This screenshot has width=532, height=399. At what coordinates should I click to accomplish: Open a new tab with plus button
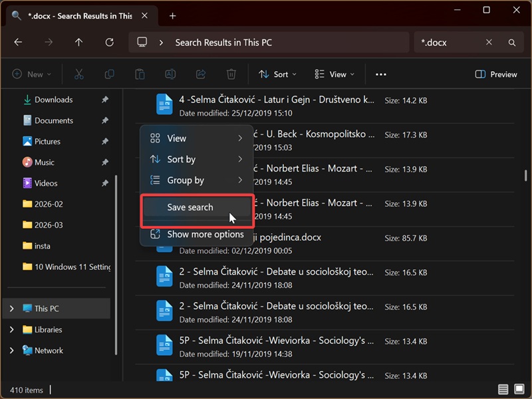coord(172,16)
